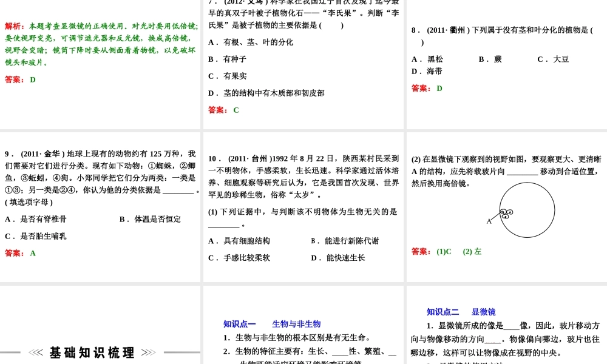Select option A 是否有脊椎骨 in question 9
607x364 pixels.
click(36, 220)
